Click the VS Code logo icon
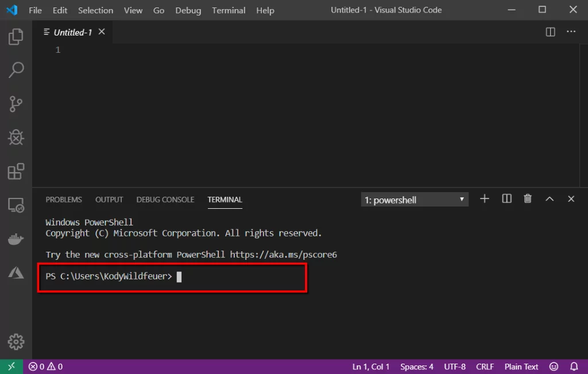Image resolution: width=588 pixels, height=374 pixels. pos(11,10)
